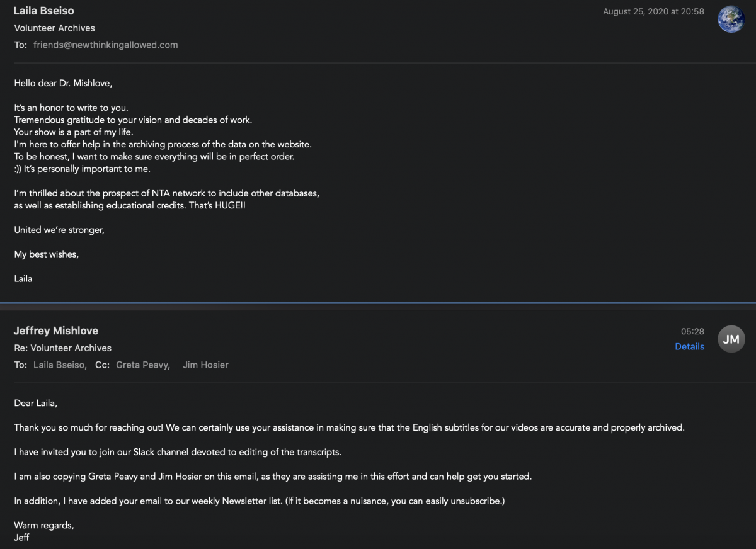The width and height of the screenshot is (756, 549).
Task: Select the Jeffrey Mishlove sender name heading
Action: coord(56,331)
